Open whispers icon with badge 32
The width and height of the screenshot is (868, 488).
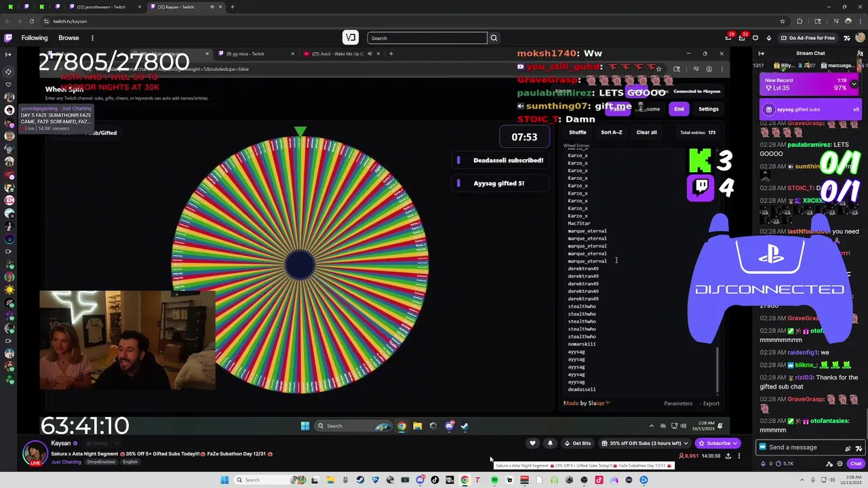[x=743, y=38]
